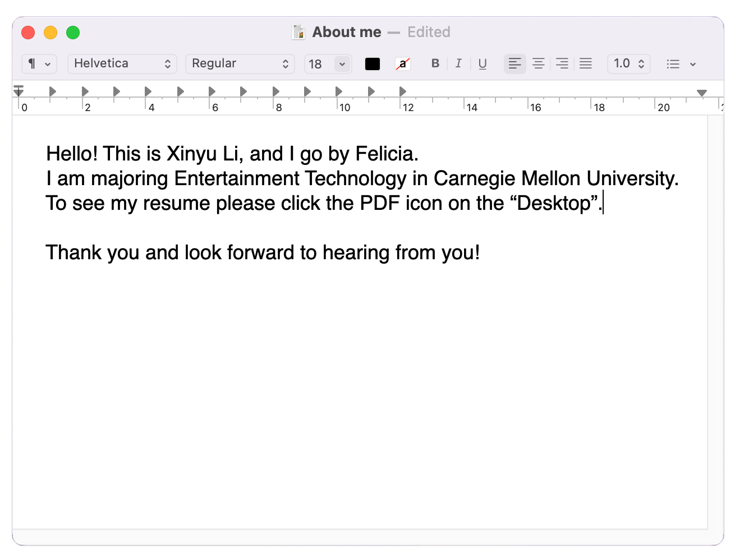Image resolution: width=735 pixels, height=560 pixels.
Task: Click the line starting with Thank you
Action: 263,253
